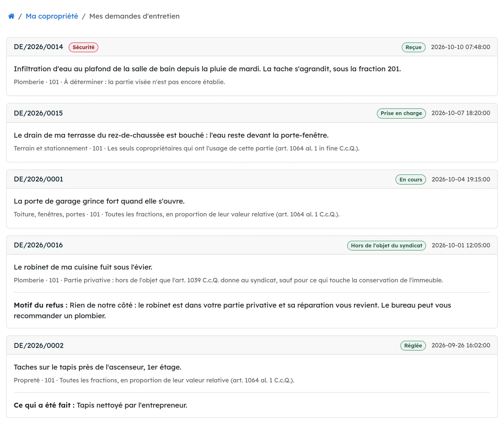Click the Toiture, fenêtres, portes details line

click(x=177, y=214)
